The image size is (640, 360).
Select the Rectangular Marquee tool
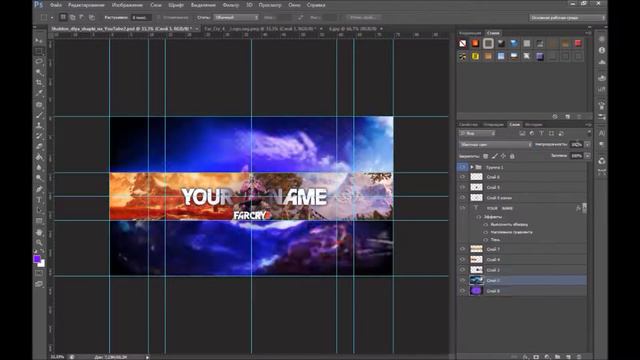39,51
